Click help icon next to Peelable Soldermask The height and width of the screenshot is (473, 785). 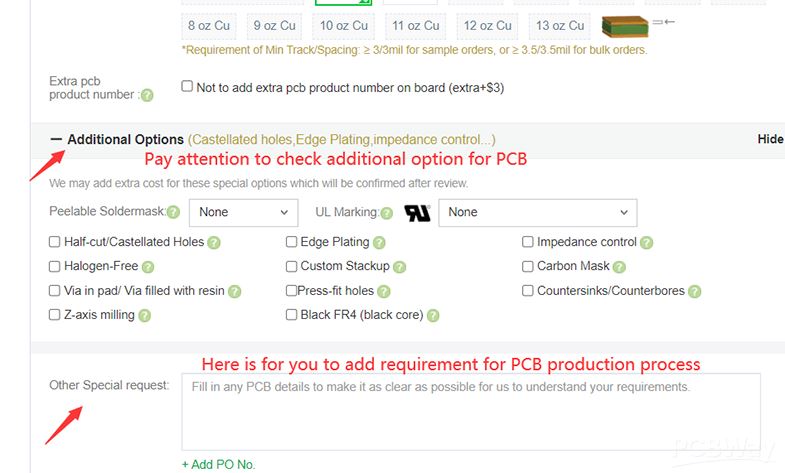pos(174,213)
